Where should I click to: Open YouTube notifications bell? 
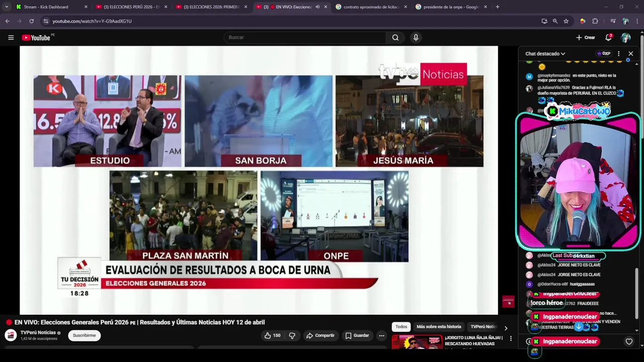coord(608,38)
